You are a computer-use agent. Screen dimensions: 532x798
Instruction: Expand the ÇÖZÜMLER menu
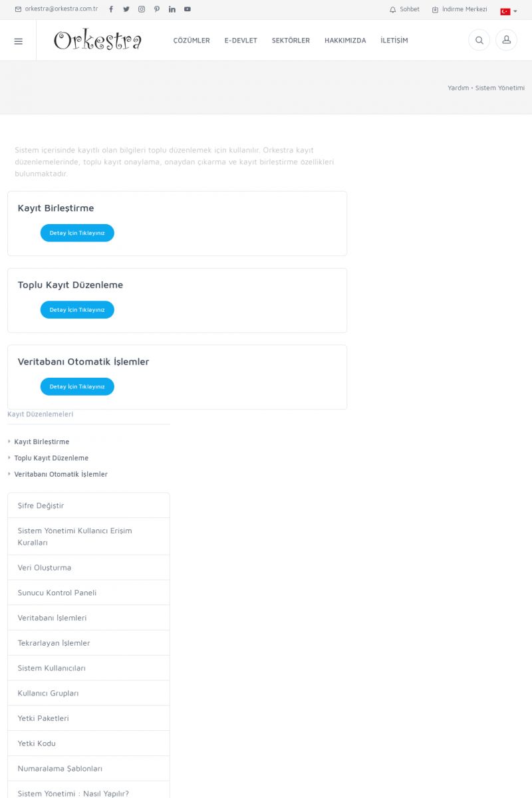pos(192,41)
